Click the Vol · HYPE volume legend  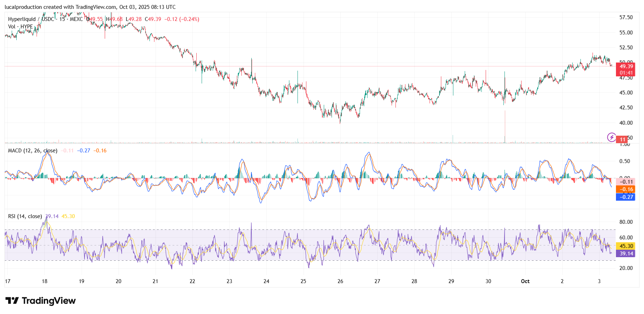click(x=20, y=27)
